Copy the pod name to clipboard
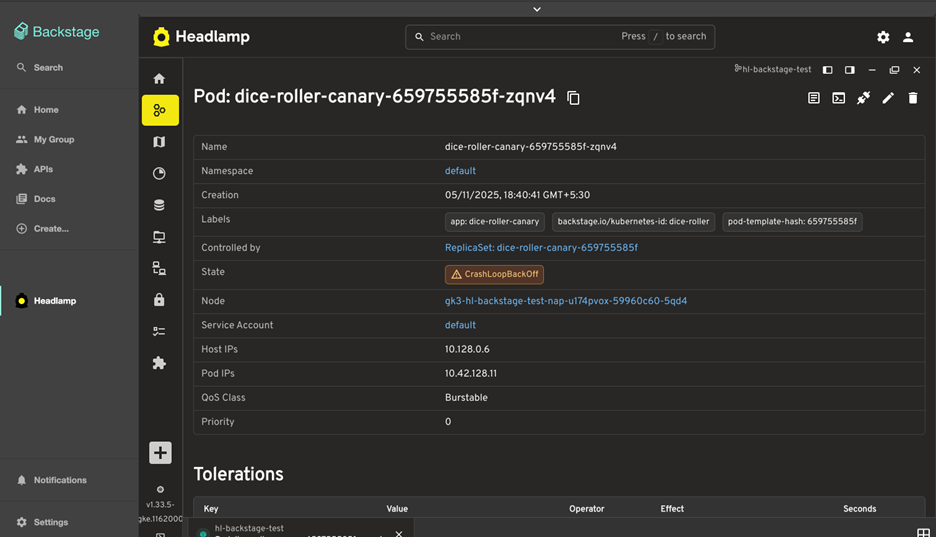The image size is (936, 537). point(573,98)
